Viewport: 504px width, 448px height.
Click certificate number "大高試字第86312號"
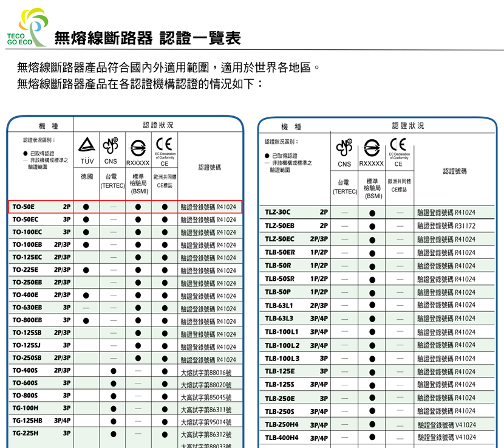pyautogui.click(x=206, y=435)
